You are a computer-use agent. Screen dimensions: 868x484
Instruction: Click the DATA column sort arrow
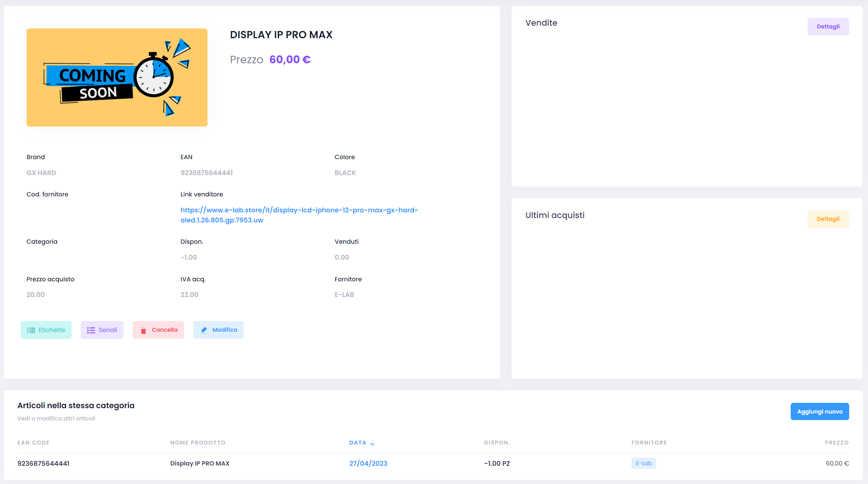tap(372, 443)
